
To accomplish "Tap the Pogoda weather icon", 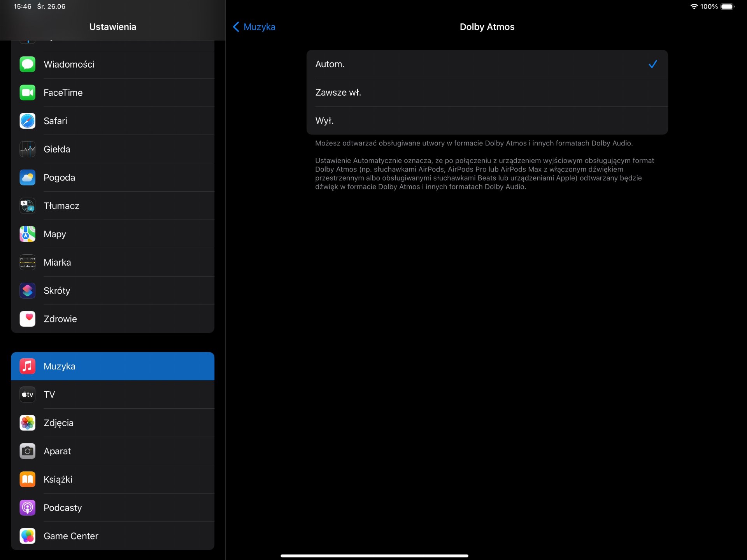I will [x=28, y=177].
